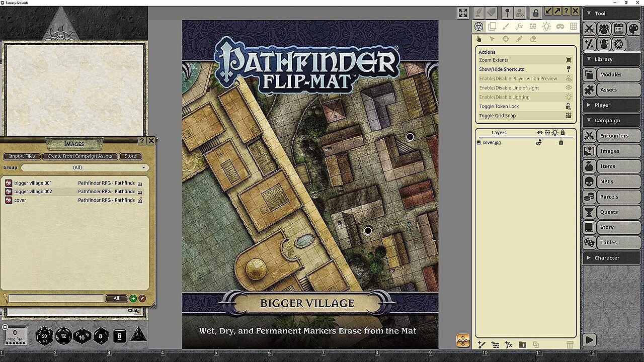Click the trash icon below the Layers panel
The height and width of the screenshot is (362, 644).
tap(570, 344)
